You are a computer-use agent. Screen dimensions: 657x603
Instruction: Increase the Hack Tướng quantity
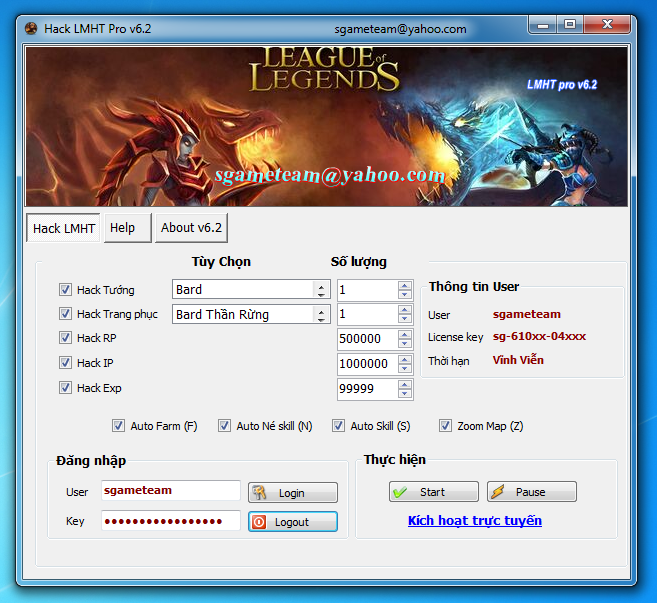[405, 285]
